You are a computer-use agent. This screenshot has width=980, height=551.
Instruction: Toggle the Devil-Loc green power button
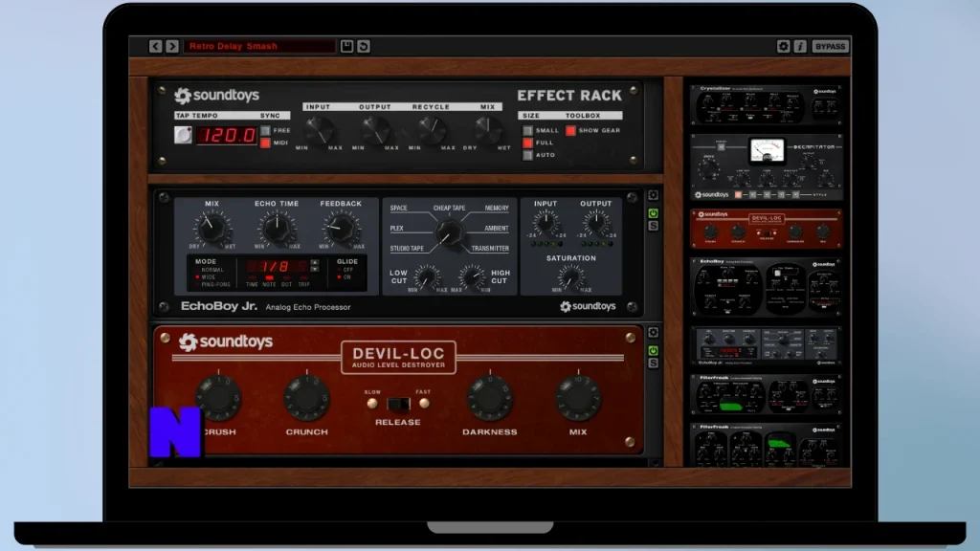pyautogui.click(x=653, y=351)
